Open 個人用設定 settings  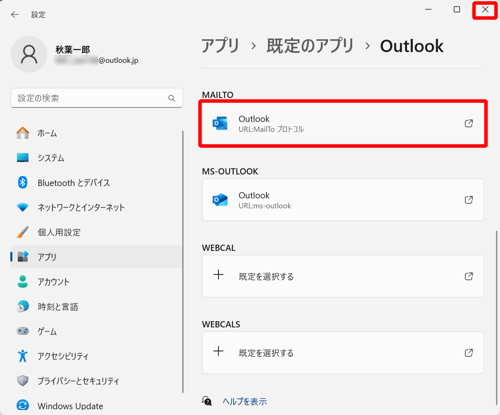(x=96, y=232)
